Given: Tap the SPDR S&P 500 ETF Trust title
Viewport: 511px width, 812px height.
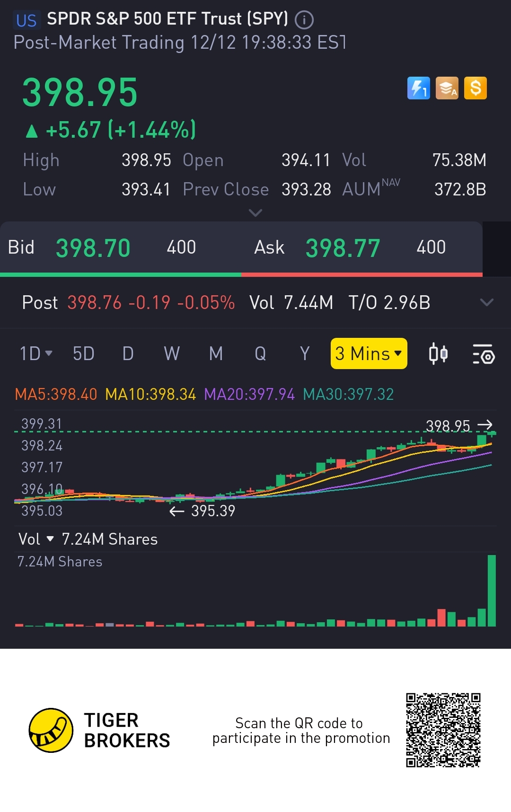Looking at the screenshot, I should click(167, 19).
